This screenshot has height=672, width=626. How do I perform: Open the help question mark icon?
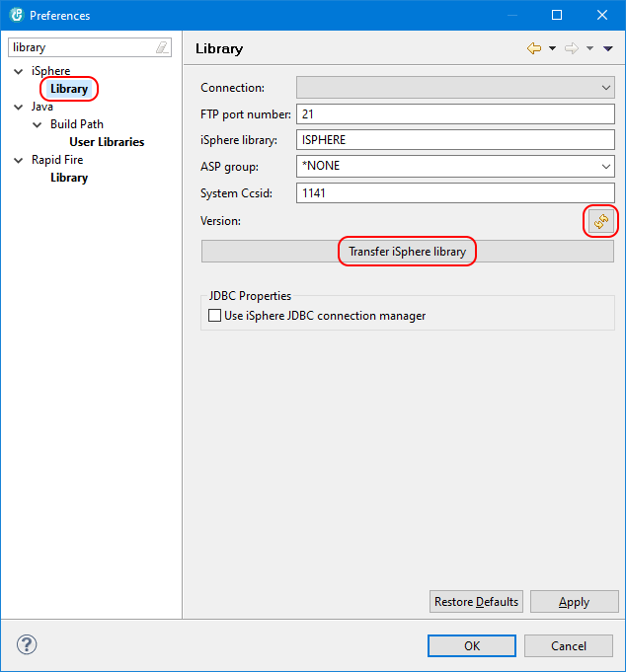click(x=27, y=644)
